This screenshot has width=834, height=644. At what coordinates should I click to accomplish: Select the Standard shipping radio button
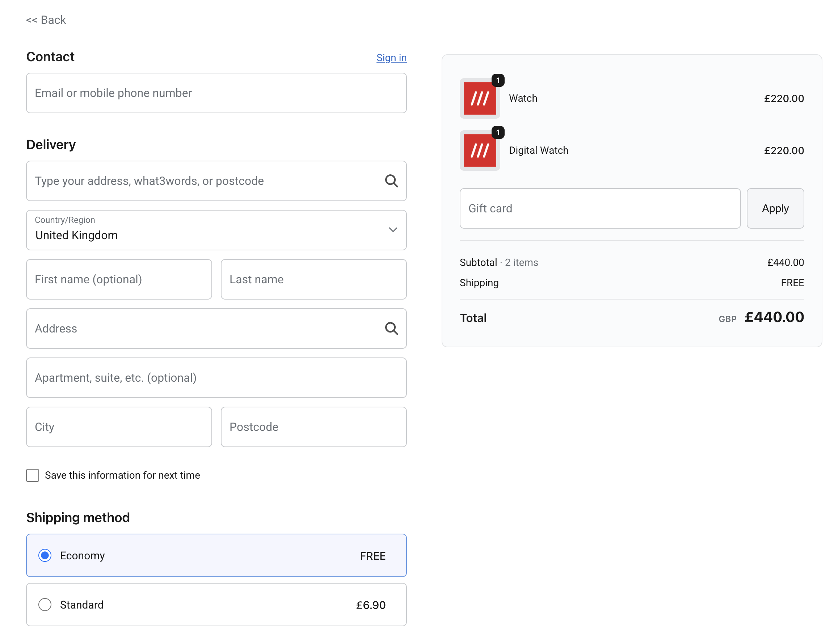45,605
